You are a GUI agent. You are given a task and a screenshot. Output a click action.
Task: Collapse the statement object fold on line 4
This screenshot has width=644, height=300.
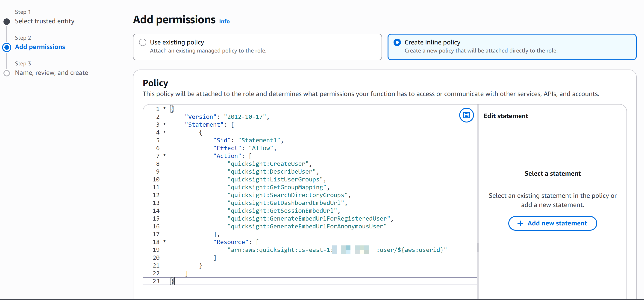tap(165, 132)
